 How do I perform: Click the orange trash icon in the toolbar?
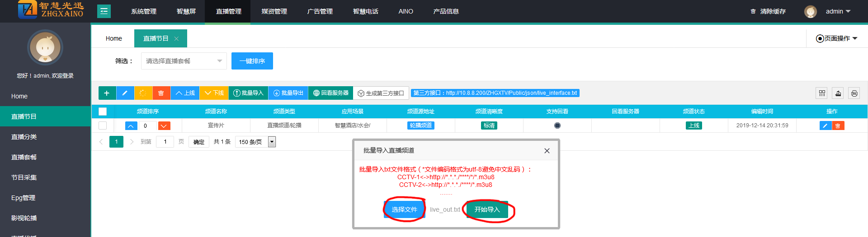tap(161, 93)
